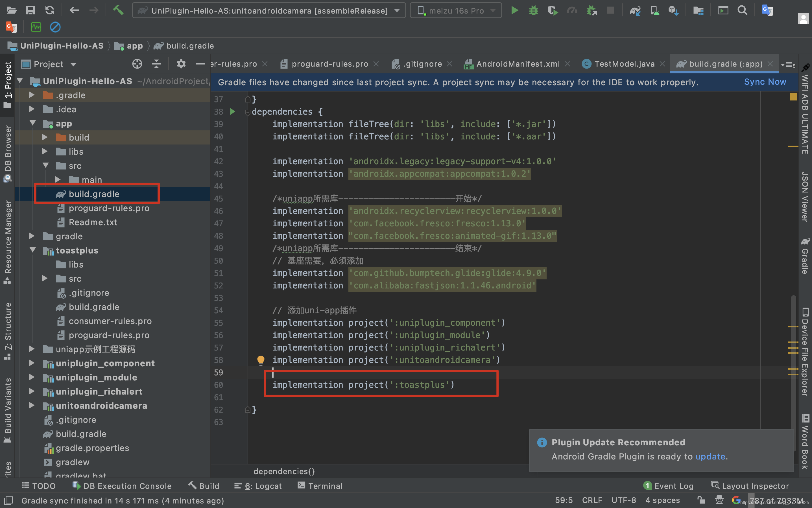Start debugging with the bug icon

[x=533, y=10]
